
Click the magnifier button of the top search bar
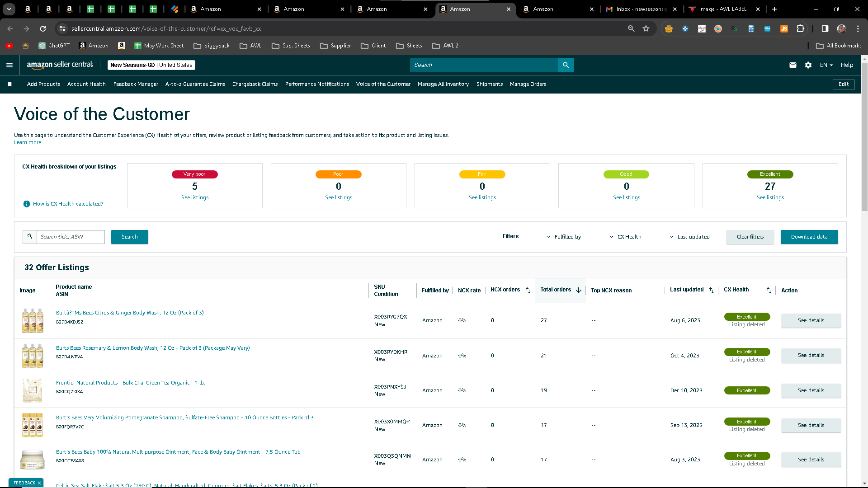[x=566, y=65]
